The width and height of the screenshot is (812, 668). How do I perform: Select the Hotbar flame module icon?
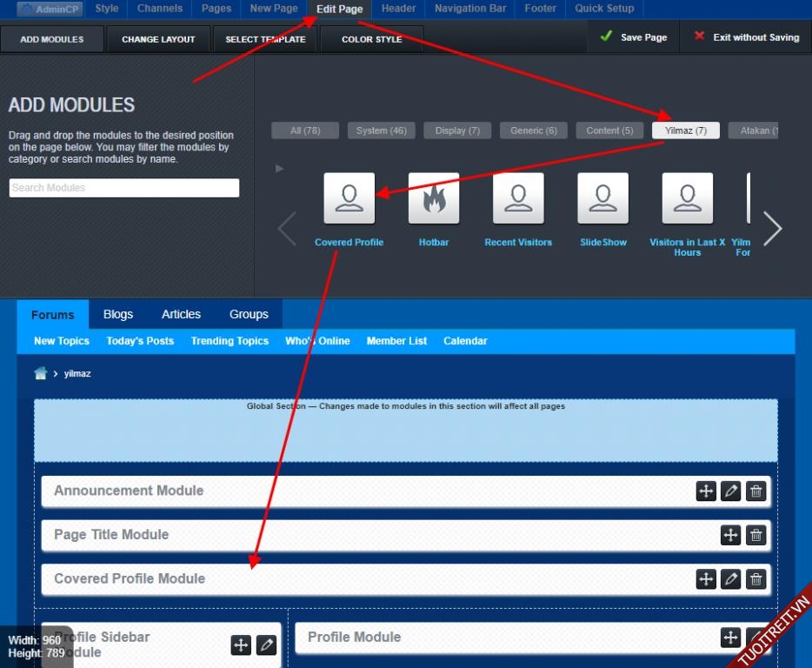(434, 198)
